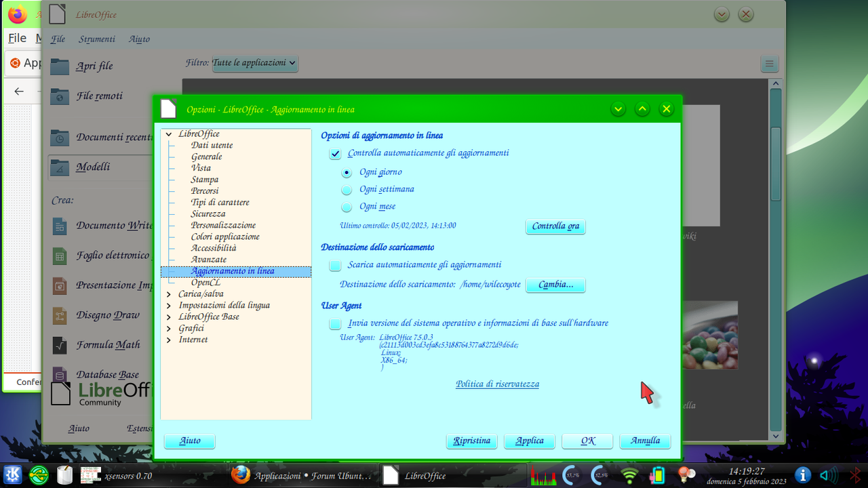The image size is (868, 488).
Task: Click Apri file folder icon in Start Center
Action: click(x=60, y=66)
